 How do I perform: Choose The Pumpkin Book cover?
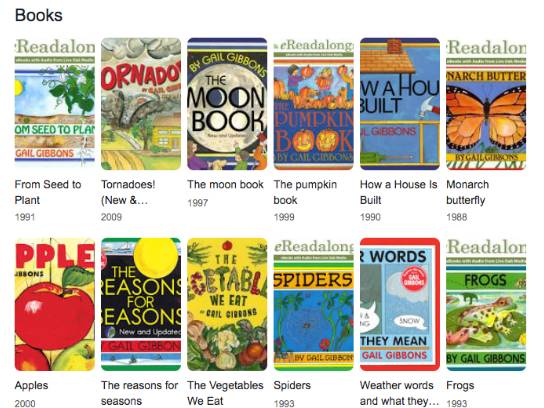click(x=314, y=104)
